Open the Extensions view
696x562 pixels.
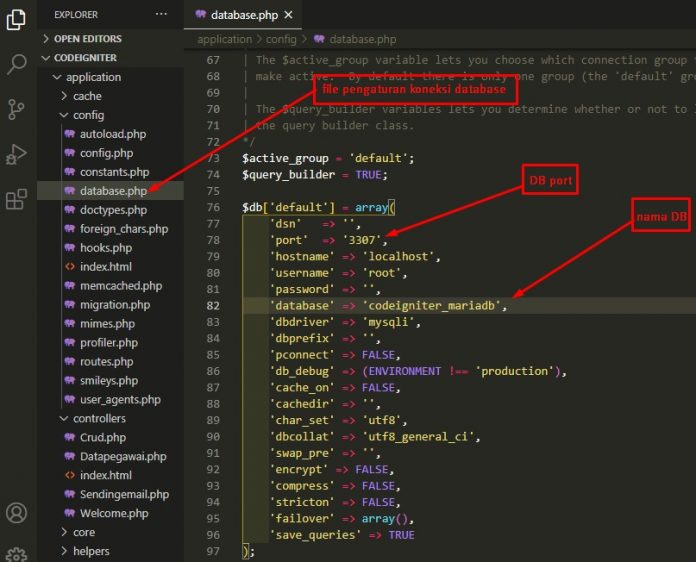(x=16, y=199)
